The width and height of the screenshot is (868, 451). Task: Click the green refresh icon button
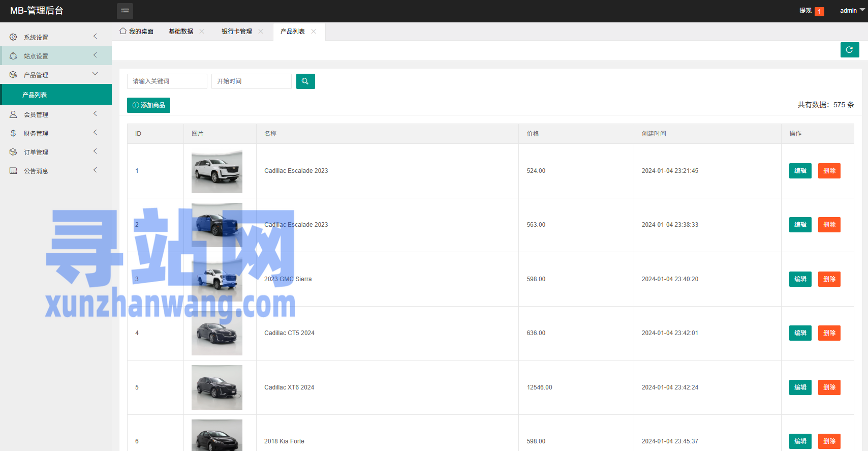point(850,50)
